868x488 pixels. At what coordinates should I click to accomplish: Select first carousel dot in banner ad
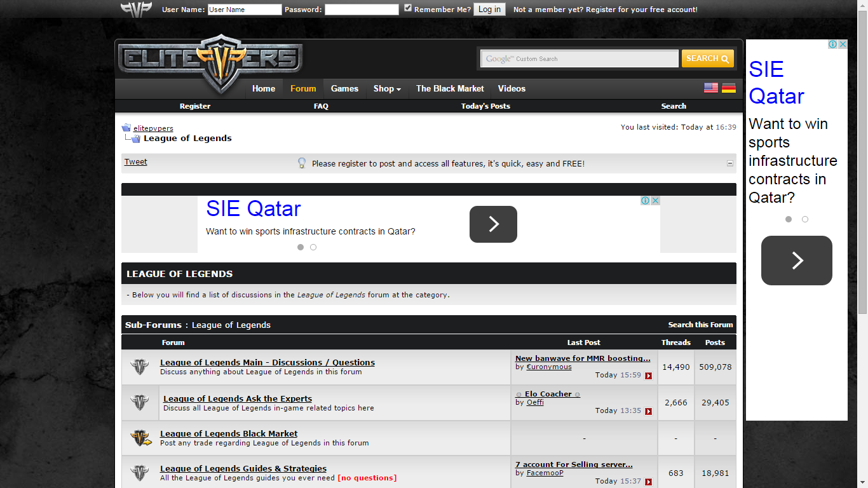[301, 247]
